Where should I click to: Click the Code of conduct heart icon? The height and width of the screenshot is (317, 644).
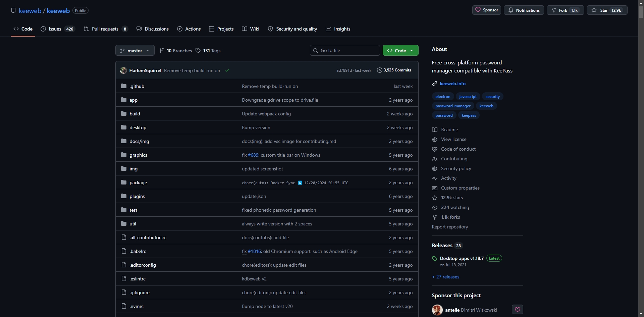pyautogui.click(x=435, y=149)
